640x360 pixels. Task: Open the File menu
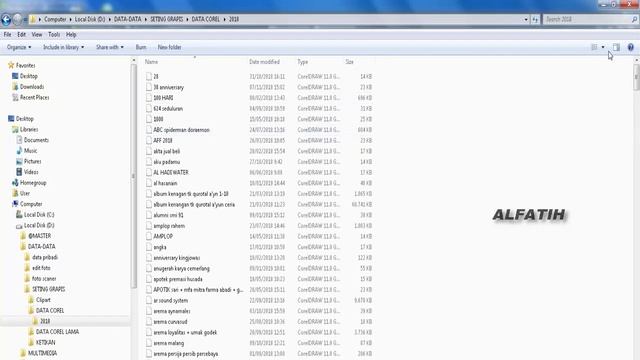[7, 35]
